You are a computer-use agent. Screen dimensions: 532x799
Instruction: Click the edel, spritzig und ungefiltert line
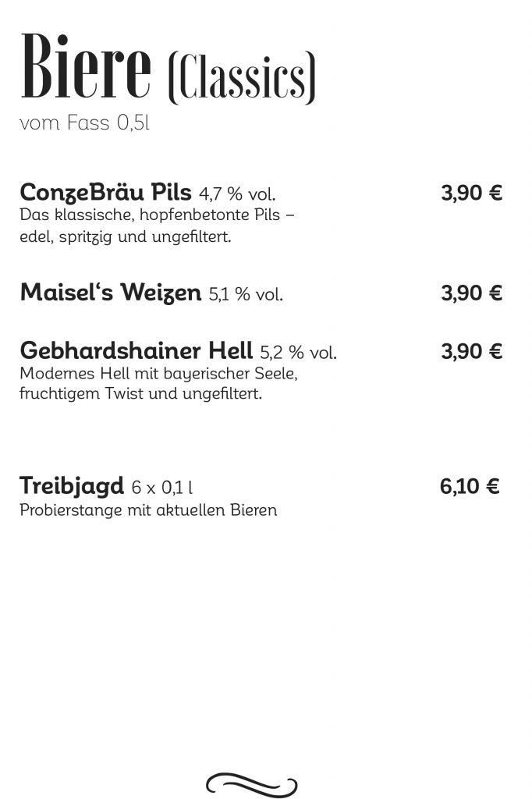126,237
